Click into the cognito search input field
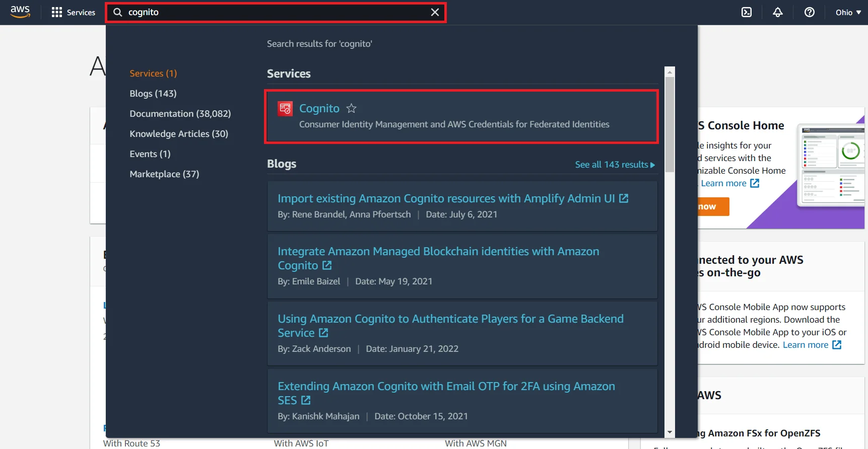 point(276,12)
